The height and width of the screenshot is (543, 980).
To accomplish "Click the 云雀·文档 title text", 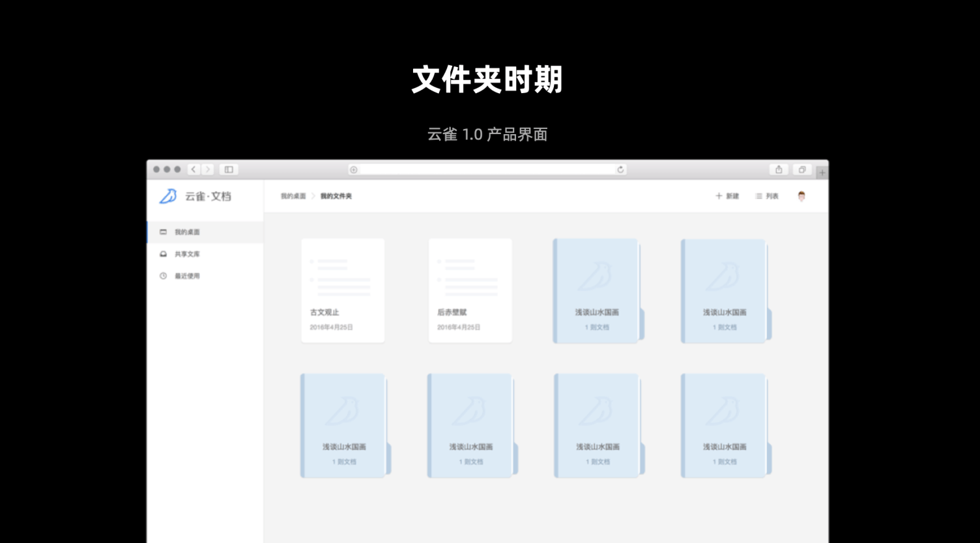I will (x=208, y=196).
